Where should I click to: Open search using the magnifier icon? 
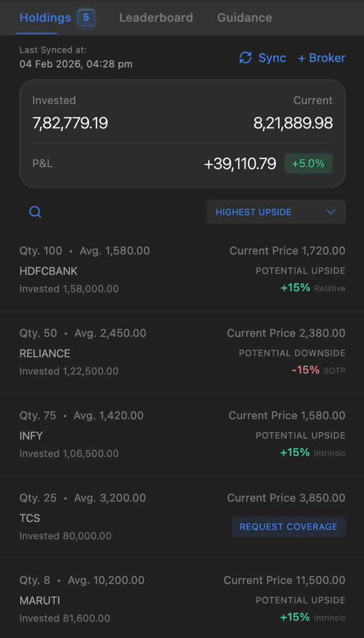[x=35, y=211]
